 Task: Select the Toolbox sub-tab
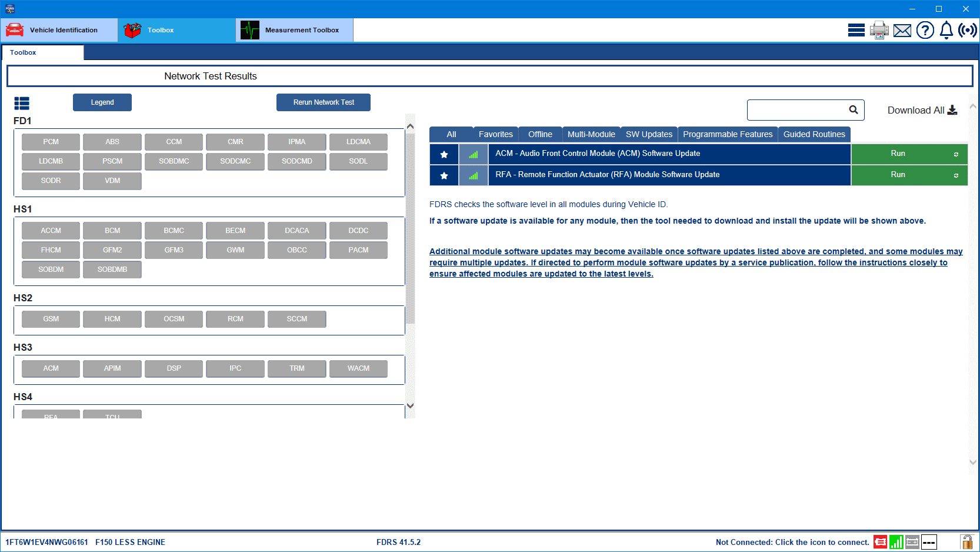click(43, 52)
